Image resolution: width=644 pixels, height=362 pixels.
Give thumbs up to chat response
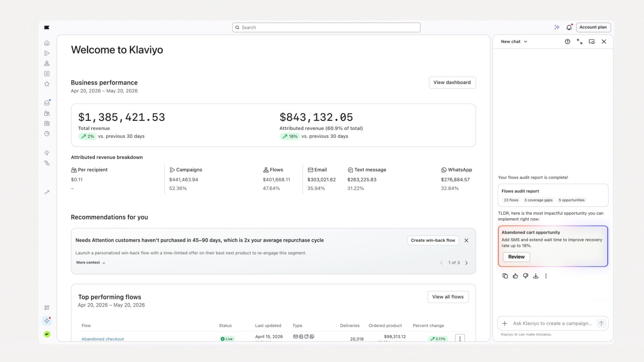point(515,276)
